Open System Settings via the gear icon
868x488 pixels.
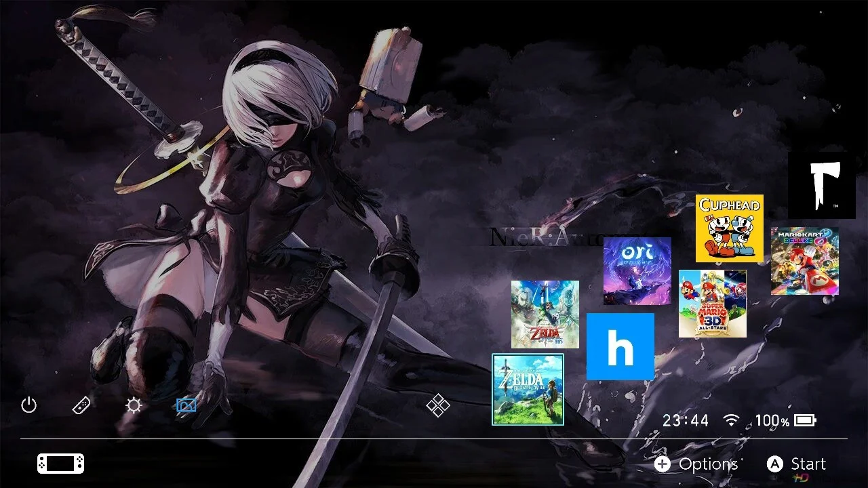point(133,405)
